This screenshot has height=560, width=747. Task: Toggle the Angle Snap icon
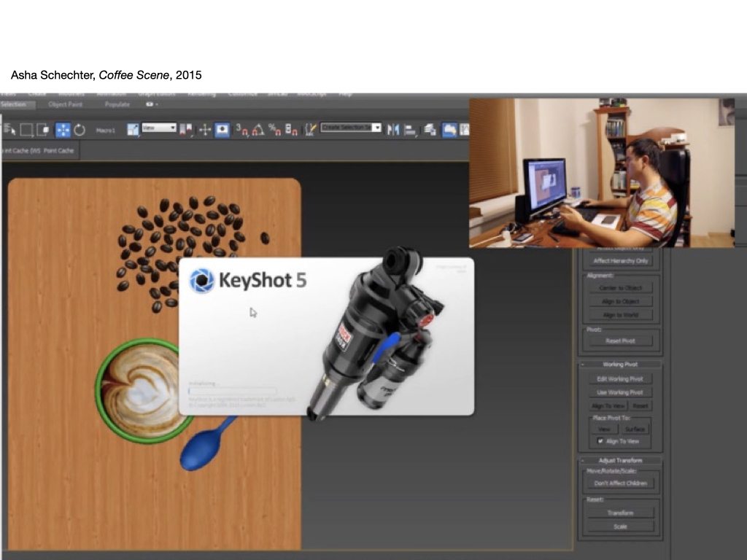pos(258,130)
